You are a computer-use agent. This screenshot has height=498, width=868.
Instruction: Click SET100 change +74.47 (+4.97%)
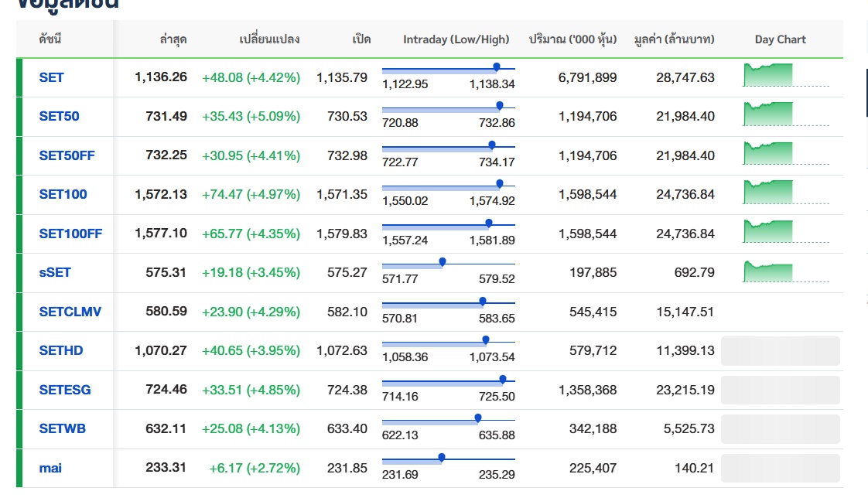click(x=251, y=194)
